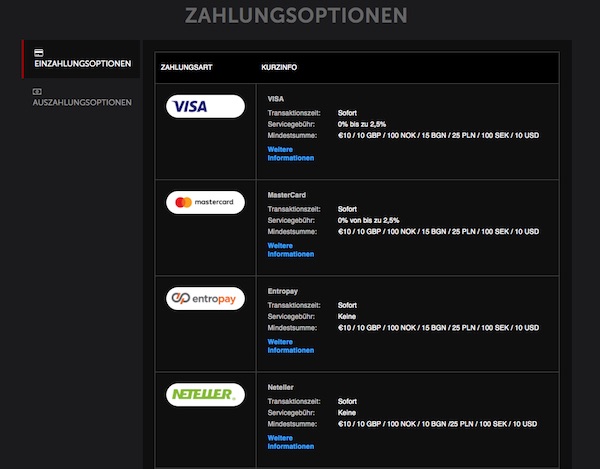Click the '0% bis zu 2,5%' fee for VISA
This screenshot has width=600, height=469.
362,124
